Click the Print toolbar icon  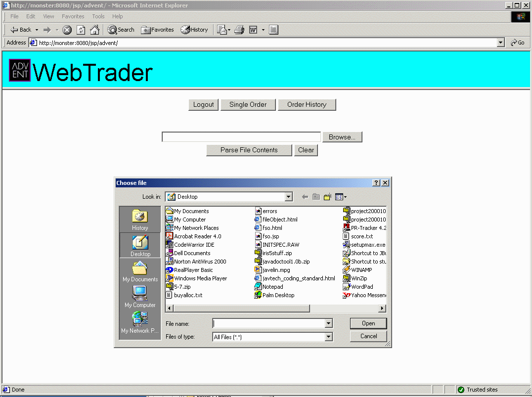click(x=239, y=30)
